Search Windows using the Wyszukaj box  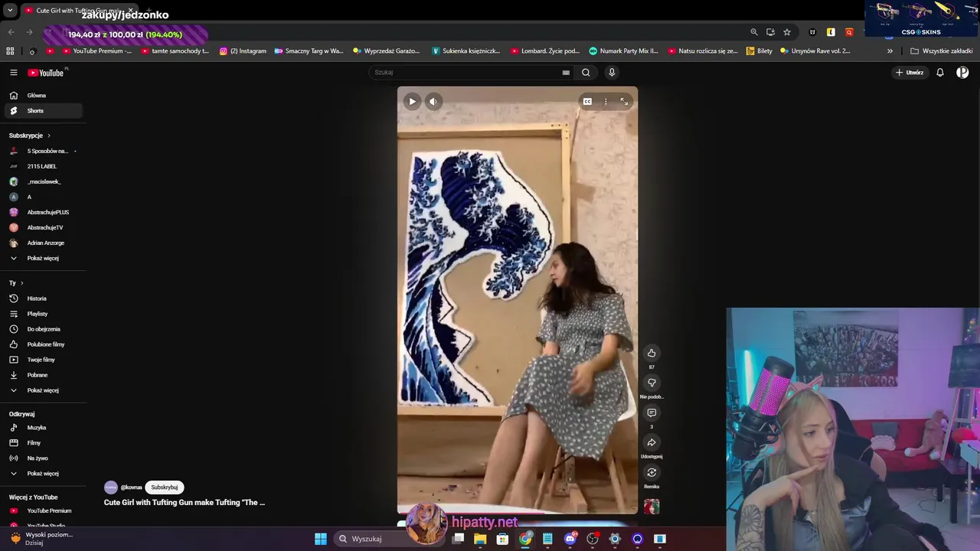(390, 539)
